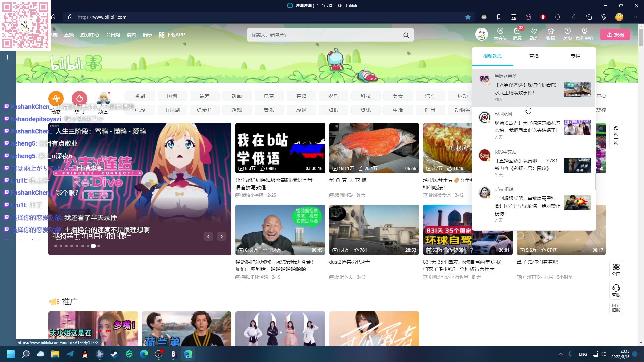This screenshot has height=362, width=644.
Task: Switch to 直播 tab in dropdown panel
Action: point(534,56)
